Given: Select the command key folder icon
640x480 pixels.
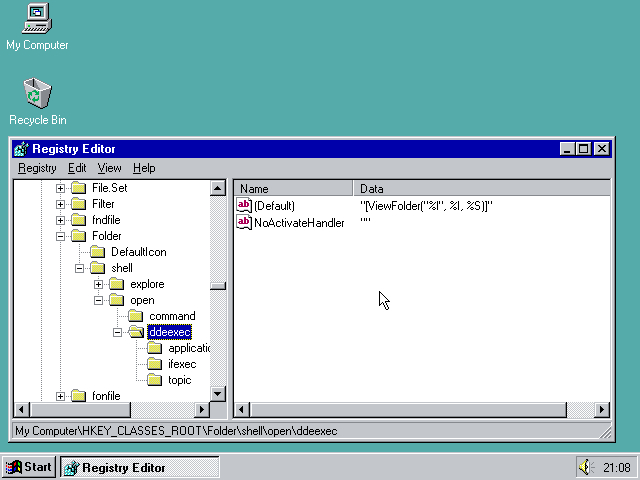Looking at the screenshot, I should tap(135, 316).
